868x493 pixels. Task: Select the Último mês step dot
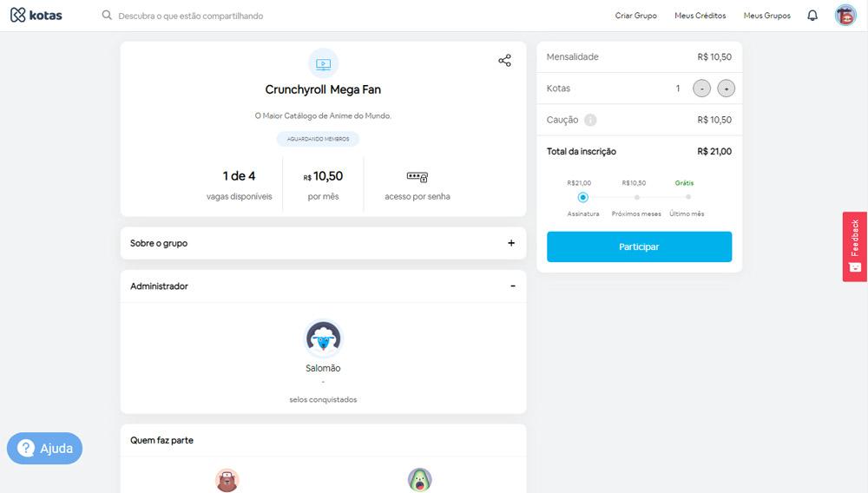(688, 197)
